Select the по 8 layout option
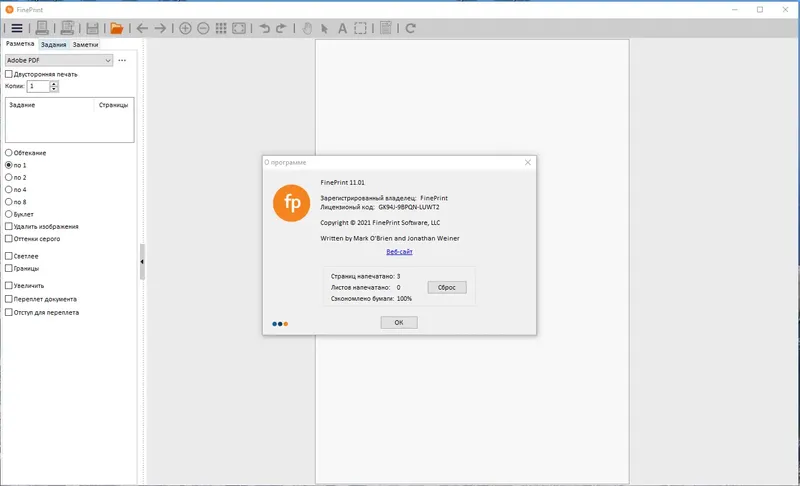 [9, 202]
